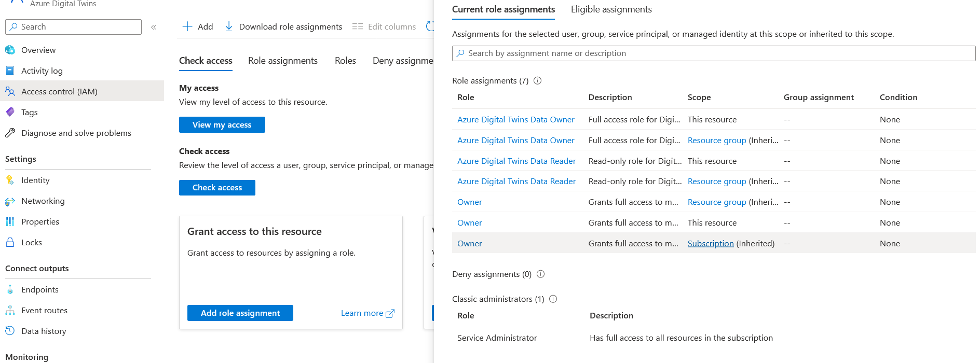Click info icon beside Classic administrators
980x363 pixels.
point(553,299)
